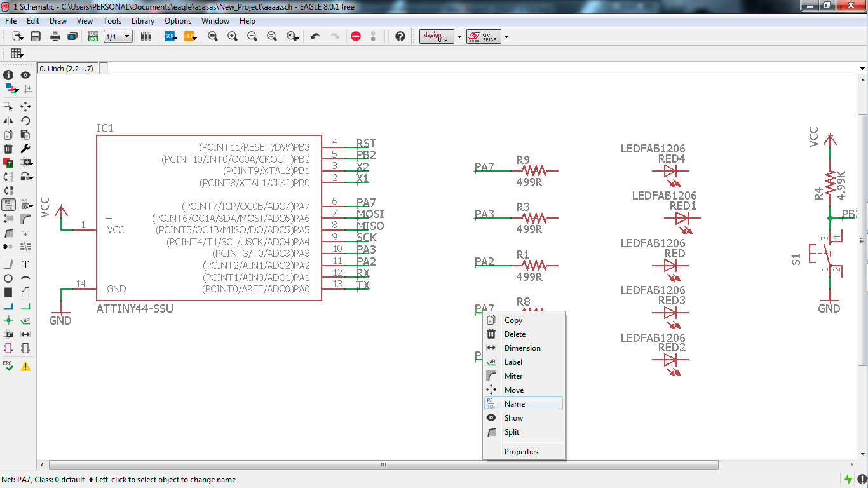Select the Net drawing tool
The image size is (868, 488).
tap(25, 306)
